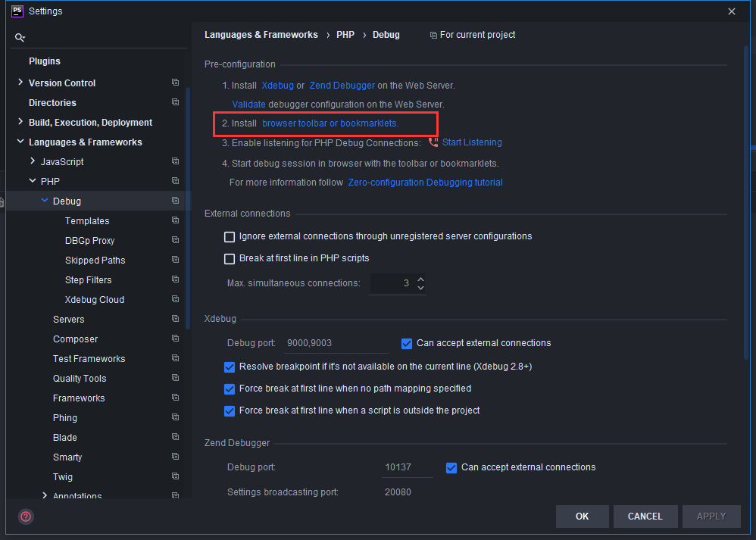
Task: Click the project-level icon beside Step Filters
Action: [176, 279]
